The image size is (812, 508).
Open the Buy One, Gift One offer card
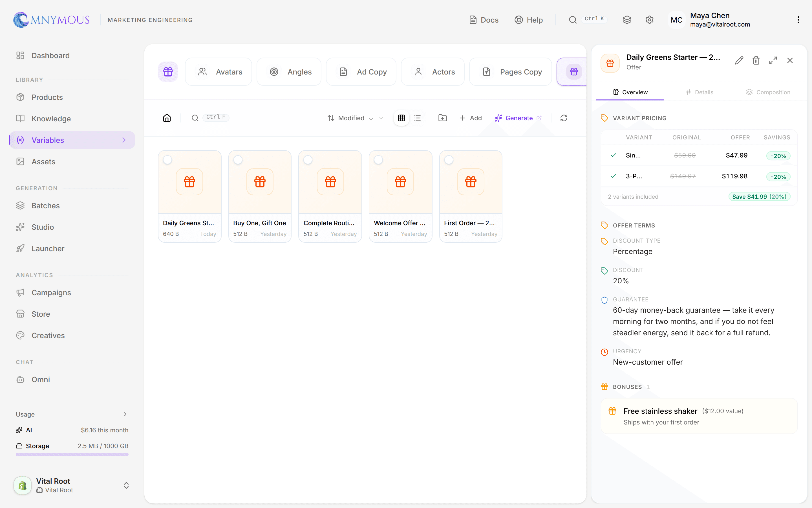click(260, 196)
